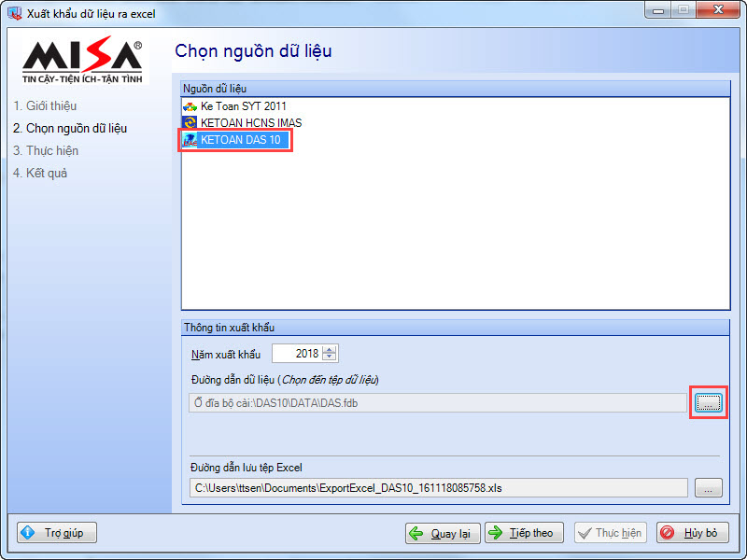Minimize the export wizard window
This screenshot has width=747, height=560.
pos(658,9)
